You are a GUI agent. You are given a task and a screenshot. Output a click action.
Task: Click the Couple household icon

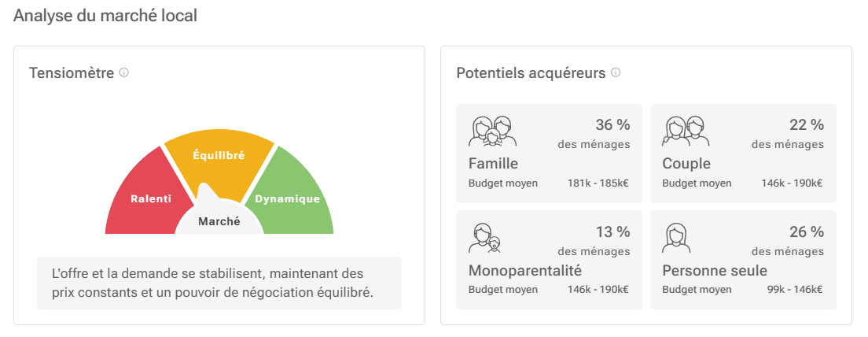pyautogui.click(x=686, y=131)
